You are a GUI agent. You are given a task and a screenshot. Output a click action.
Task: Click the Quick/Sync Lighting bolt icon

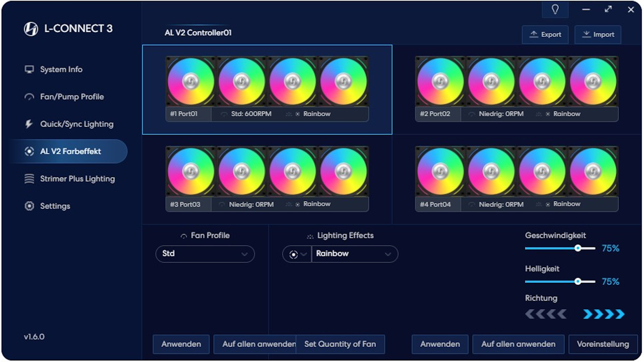click(29, 124)
